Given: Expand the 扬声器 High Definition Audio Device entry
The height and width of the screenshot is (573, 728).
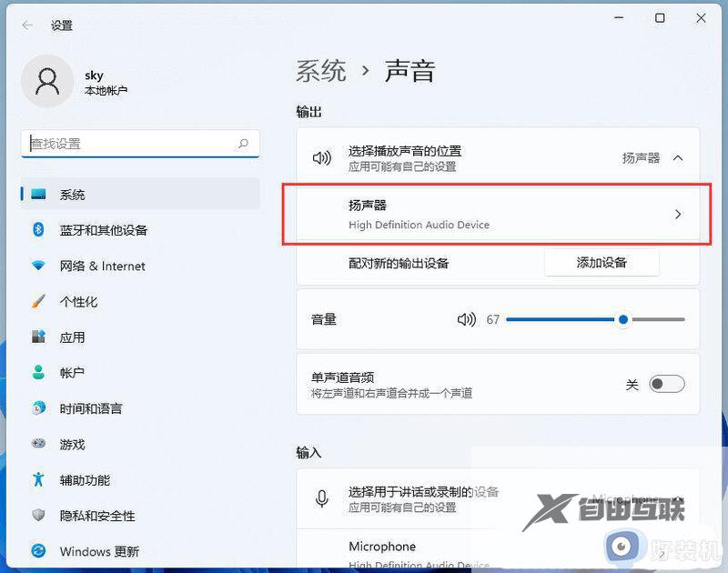Looking at the screenshot, I should 678,215.
